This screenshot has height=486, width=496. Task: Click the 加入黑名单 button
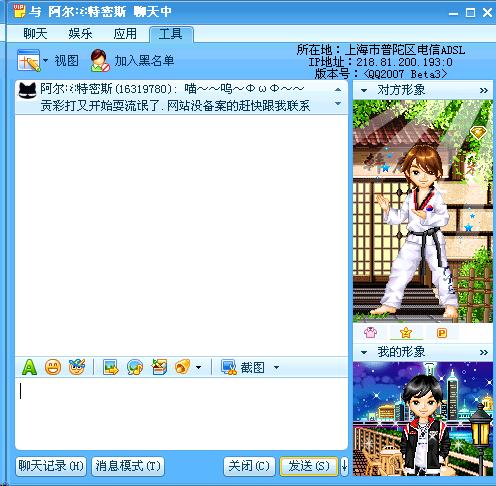coord(132,60)
